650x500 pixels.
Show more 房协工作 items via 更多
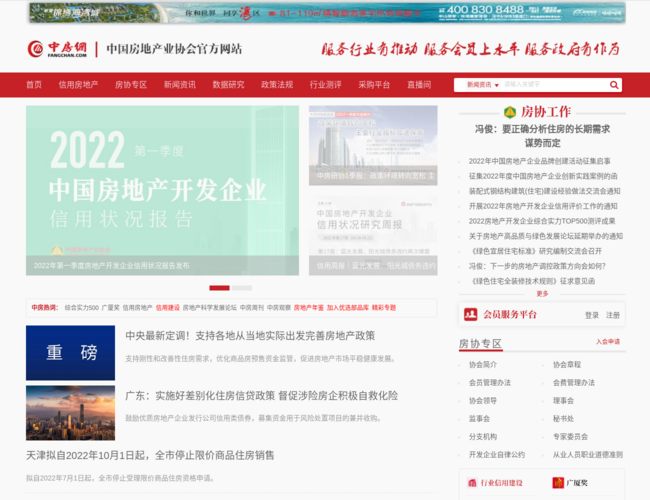[x=542, y=294]
